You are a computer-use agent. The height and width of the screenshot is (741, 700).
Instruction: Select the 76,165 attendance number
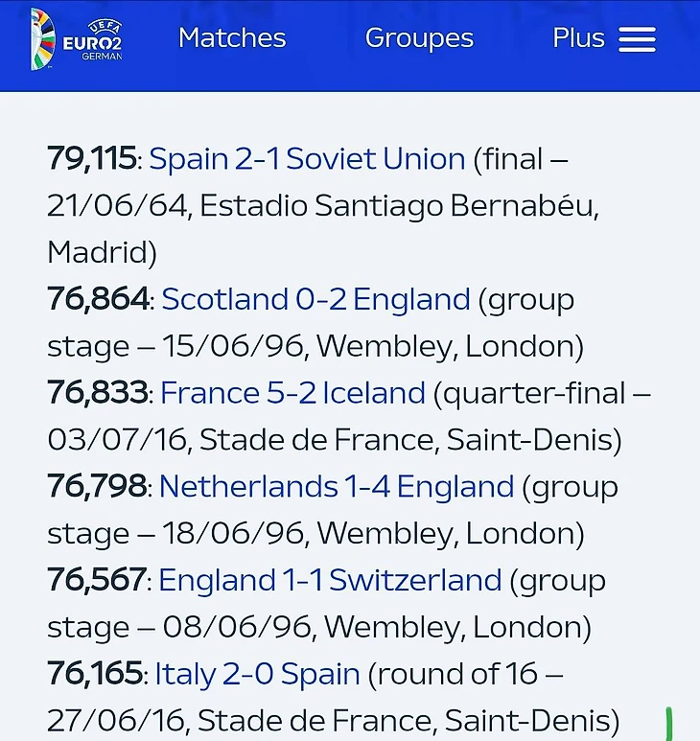coord(95,674)
